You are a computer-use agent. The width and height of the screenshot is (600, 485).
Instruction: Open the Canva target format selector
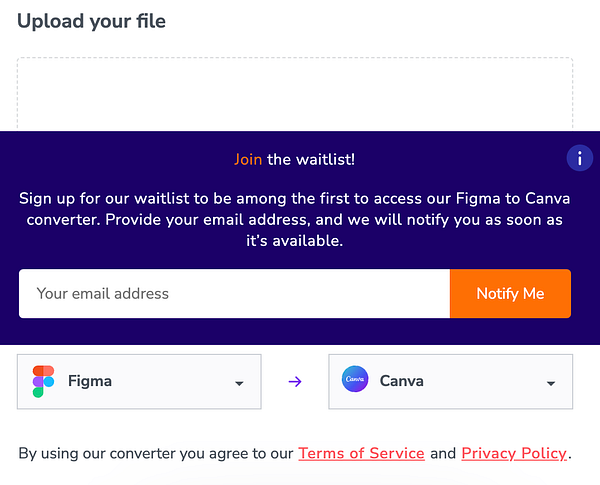click(x=450, y=381)
